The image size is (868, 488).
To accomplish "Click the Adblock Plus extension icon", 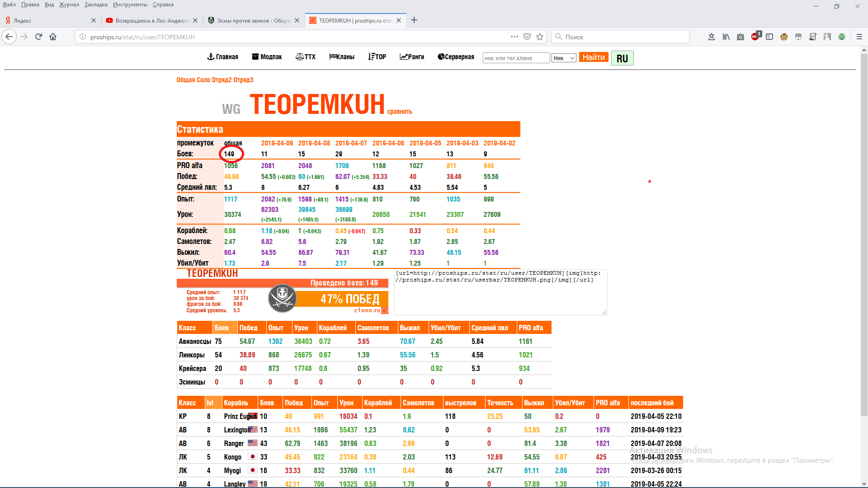I will pyautogui.click(x=755, y=37).
